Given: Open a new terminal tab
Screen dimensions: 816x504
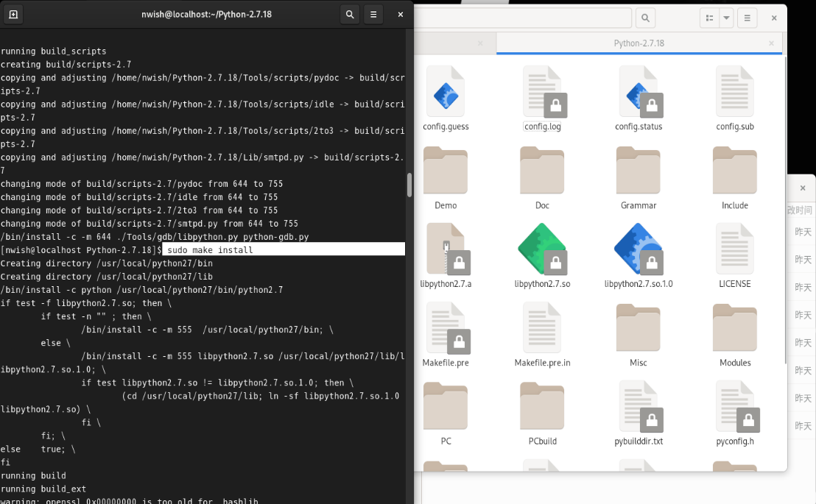Looking at the screenshot, I should coord(13,14).
